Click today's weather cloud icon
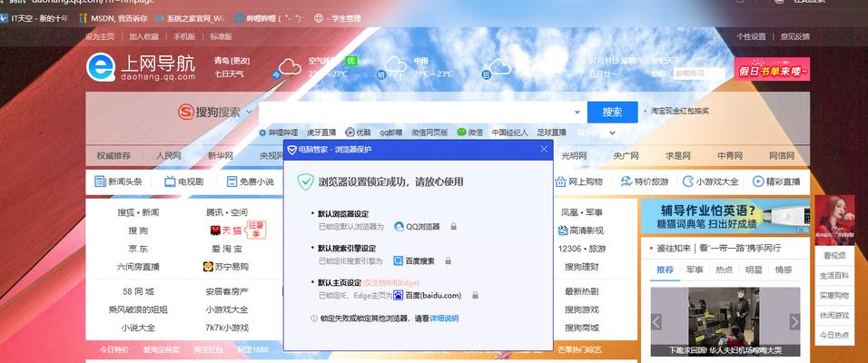This screenshot has width=868, height=363. pos(290,66)
